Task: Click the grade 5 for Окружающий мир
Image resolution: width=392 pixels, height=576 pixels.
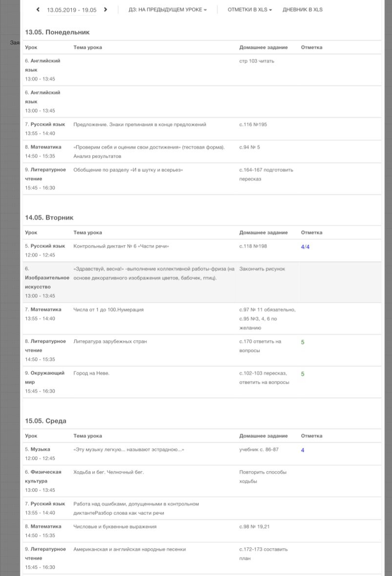Action: 303,374
